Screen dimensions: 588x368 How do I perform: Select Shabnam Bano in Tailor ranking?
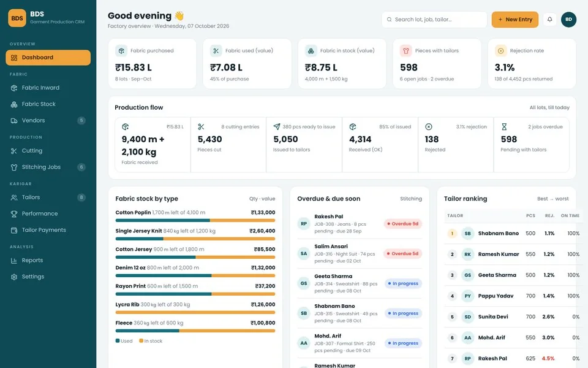click(513, 234)
